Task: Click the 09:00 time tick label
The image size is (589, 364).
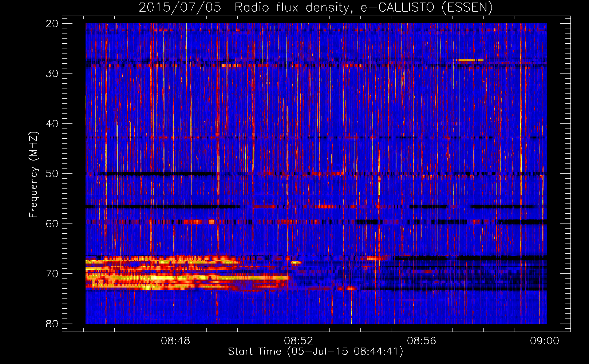Action: click(545, 341)
